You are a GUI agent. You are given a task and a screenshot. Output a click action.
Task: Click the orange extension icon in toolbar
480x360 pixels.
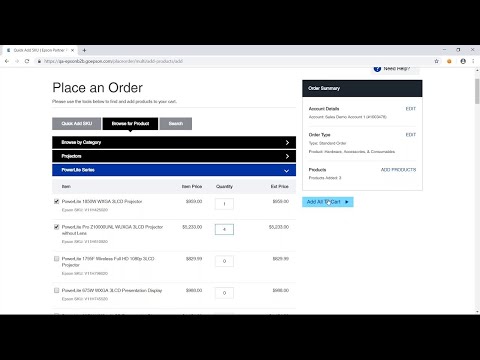coord(449,61)
